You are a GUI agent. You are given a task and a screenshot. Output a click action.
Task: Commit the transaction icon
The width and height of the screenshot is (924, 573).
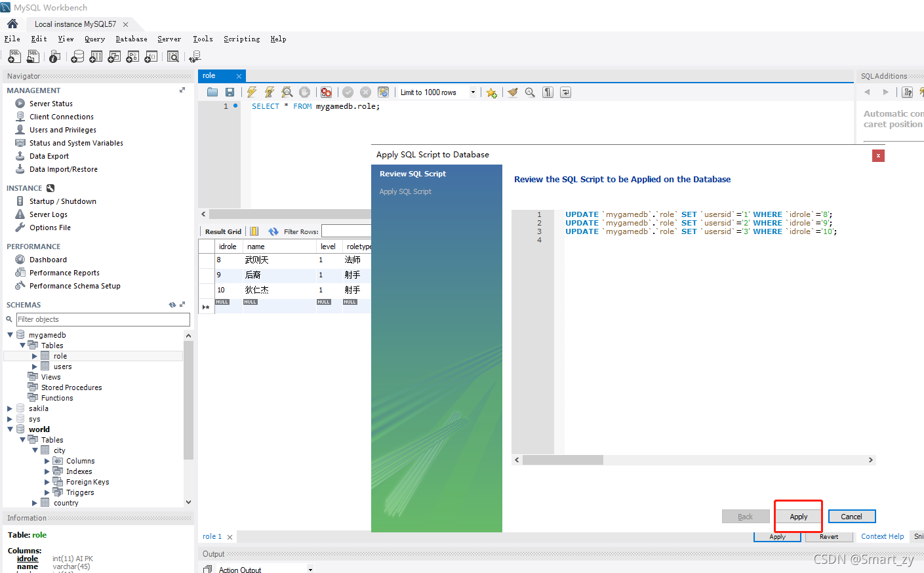[348, 92]
